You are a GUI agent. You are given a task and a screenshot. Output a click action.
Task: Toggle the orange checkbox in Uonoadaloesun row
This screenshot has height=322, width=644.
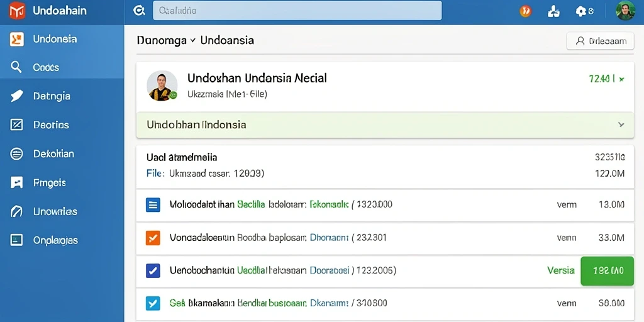point(153,237)
